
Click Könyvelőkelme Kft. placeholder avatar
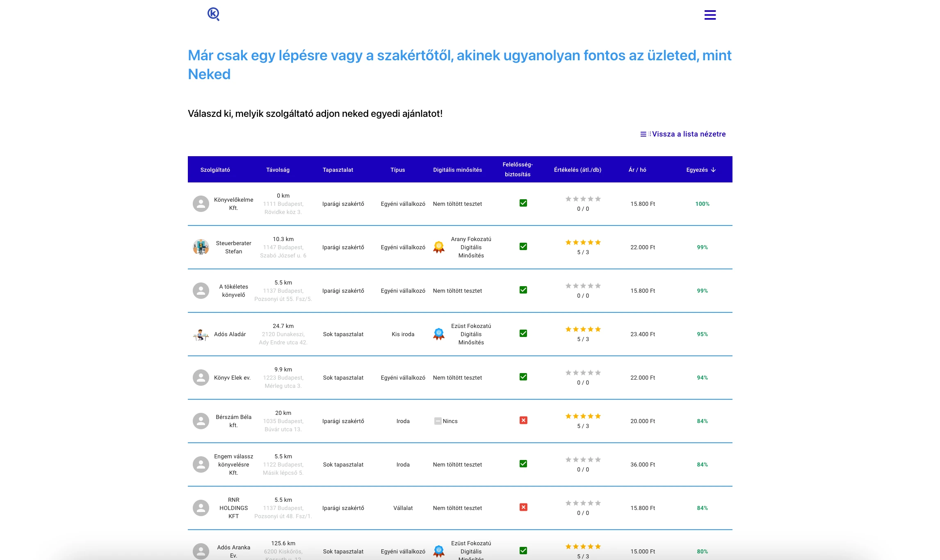[x=201, y=204]
